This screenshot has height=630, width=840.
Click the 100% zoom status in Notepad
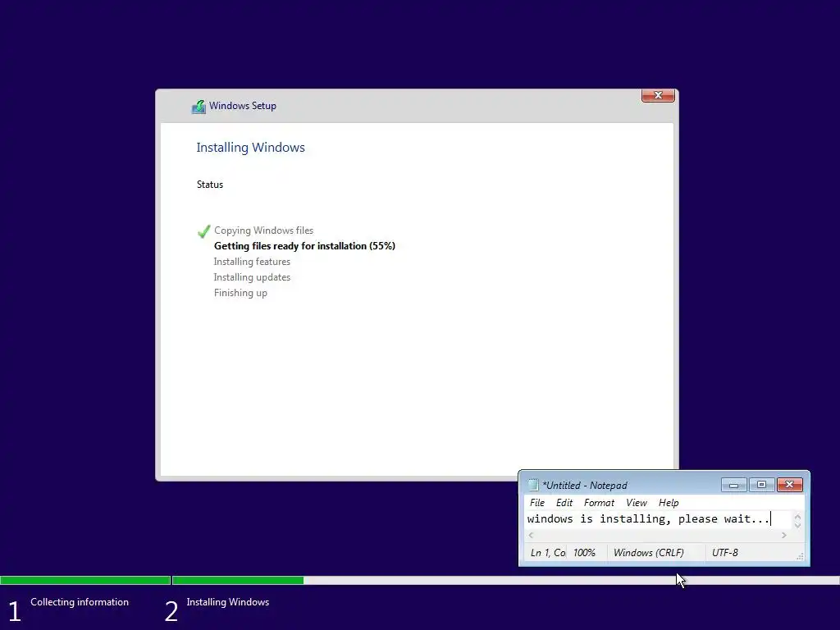(x=584, y=552)
